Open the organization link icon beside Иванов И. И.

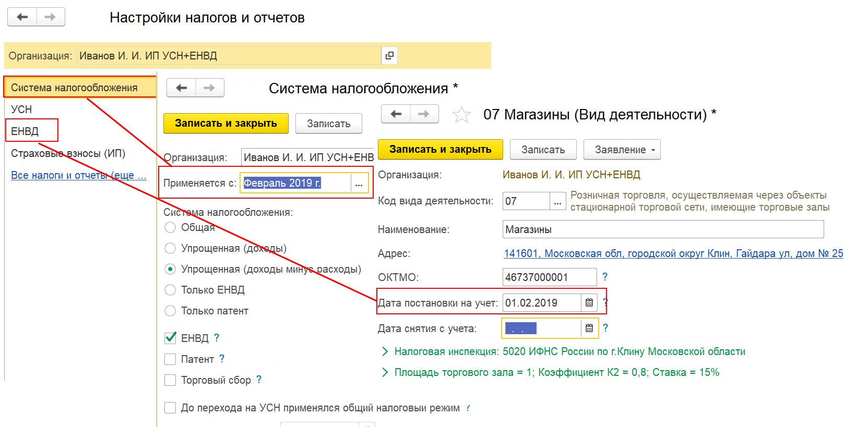point(389,55)
